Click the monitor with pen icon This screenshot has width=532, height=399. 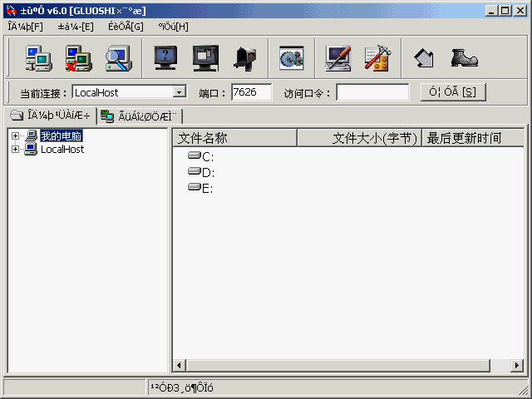point(338,58)
